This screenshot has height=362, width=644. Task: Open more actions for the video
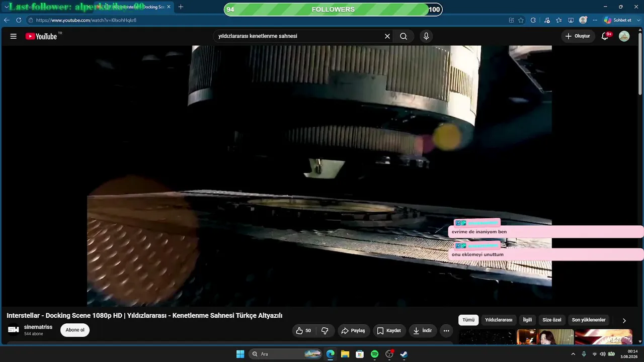446,330
